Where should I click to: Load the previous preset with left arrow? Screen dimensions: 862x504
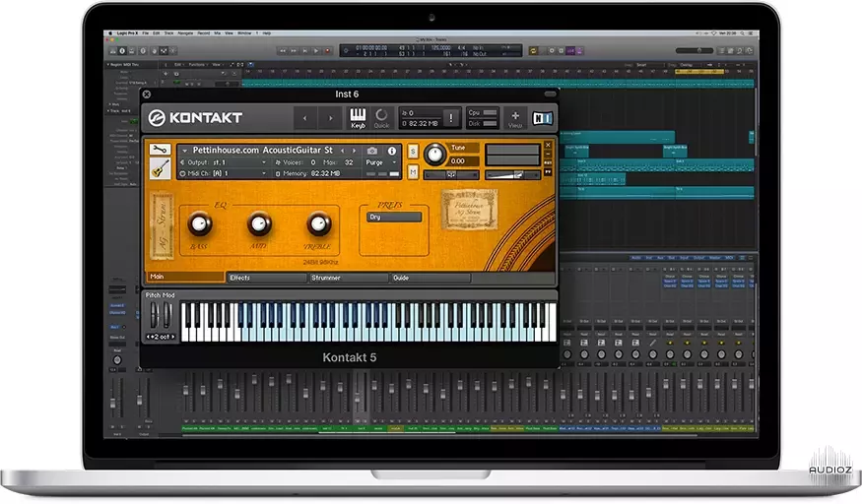[303, 118]
